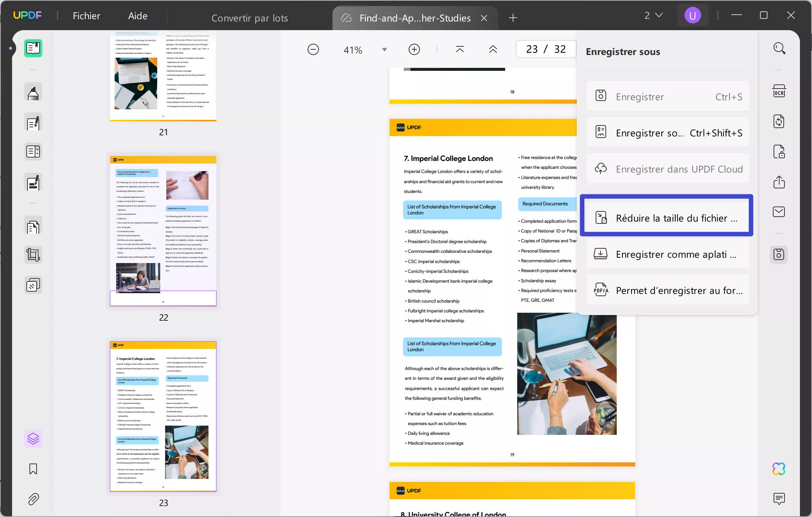
Task: Zoom in with the plus button
Action: (x=414, y=49)
